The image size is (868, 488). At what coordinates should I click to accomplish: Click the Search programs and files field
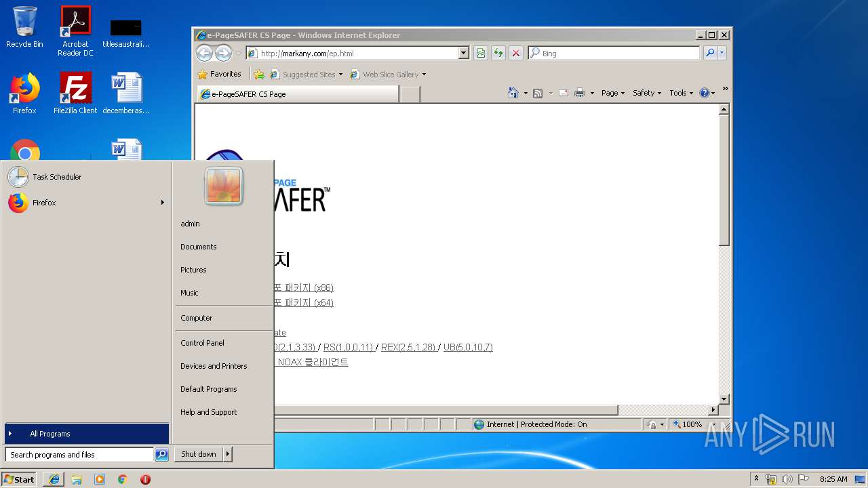click(x=79, y=455)
